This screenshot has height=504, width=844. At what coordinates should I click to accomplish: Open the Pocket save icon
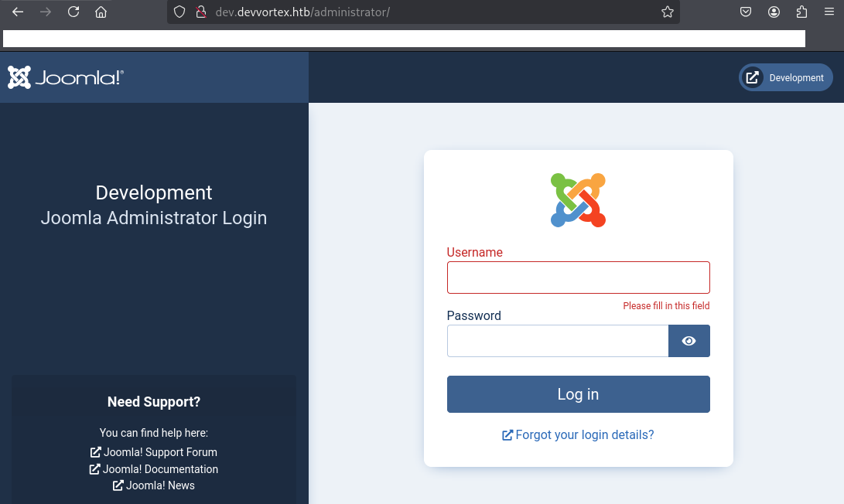pyautogui.click(x=746, y=12)
